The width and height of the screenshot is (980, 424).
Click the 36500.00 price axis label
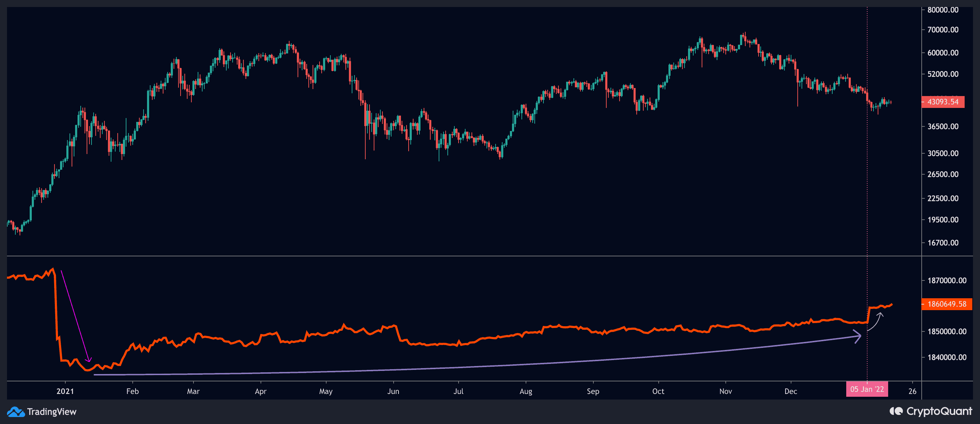pyautogui.click(x=943, y=126)
